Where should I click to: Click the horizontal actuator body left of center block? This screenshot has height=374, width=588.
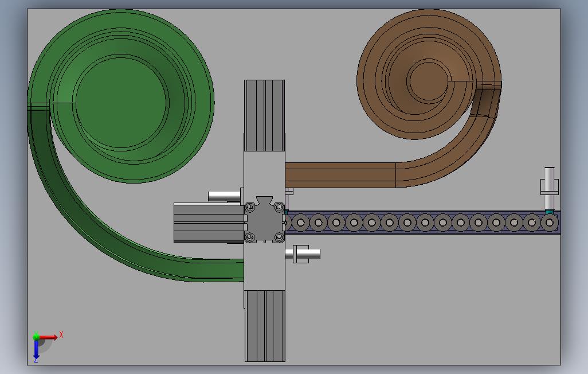click(209, 223)
